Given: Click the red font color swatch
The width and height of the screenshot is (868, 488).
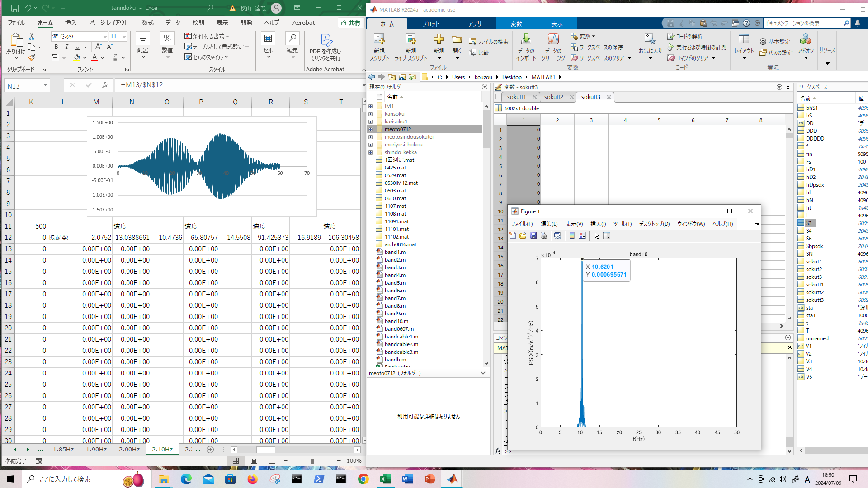Looking at the screenshot, I should 94,58.
